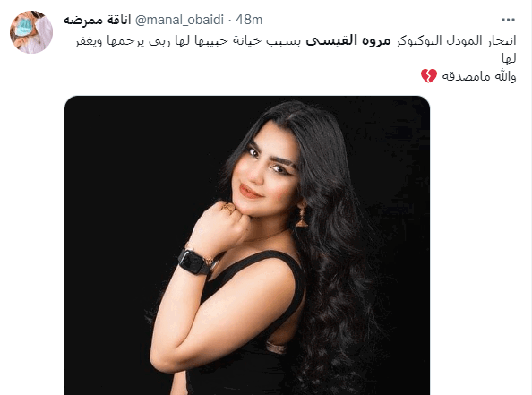532x395 pixels.
Task: Open the attached photo of the woman
Action: (247, 245)
